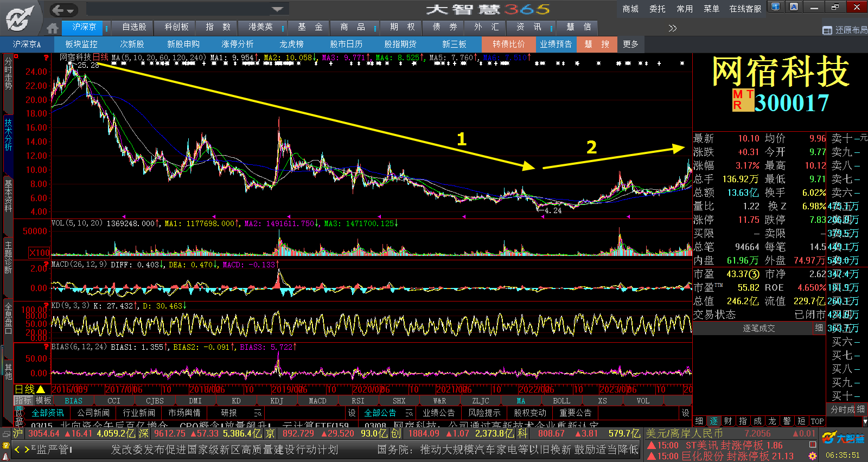Screen dimensions: 868x462
Task: Click the 转债比价 button
Action: click(x=509, y=44)
